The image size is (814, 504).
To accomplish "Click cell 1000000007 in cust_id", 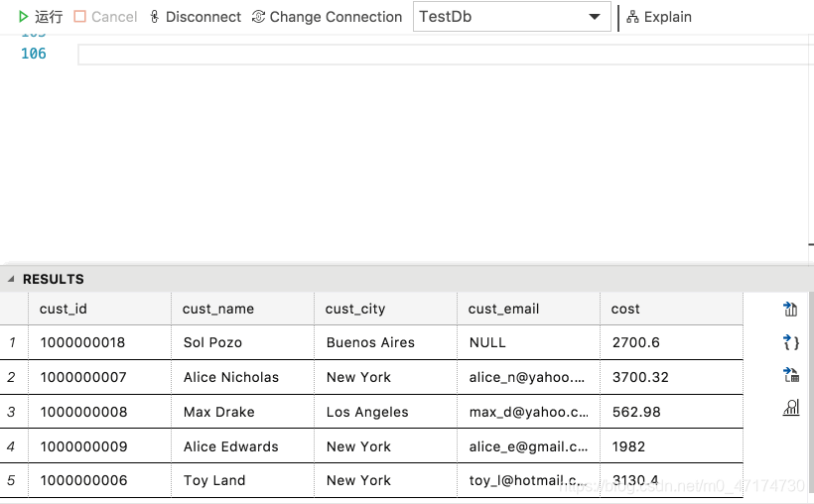I will tap(99, 377).
